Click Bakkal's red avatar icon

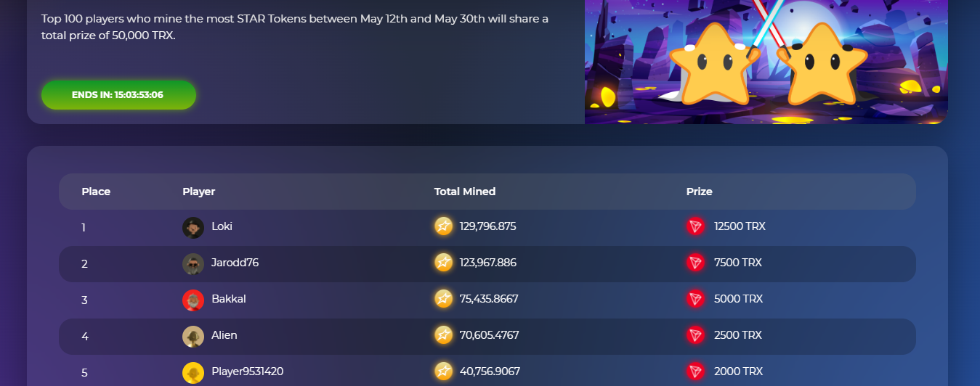point(193,300)
